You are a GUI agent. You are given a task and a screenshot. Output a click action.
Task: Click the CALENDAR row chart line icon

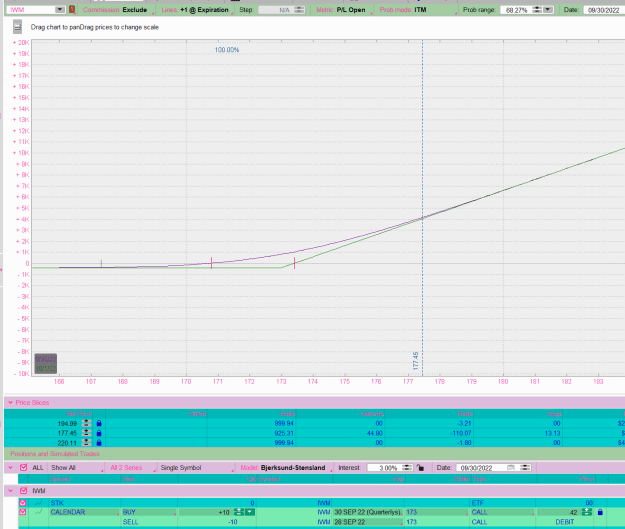(x=38, y=512)
